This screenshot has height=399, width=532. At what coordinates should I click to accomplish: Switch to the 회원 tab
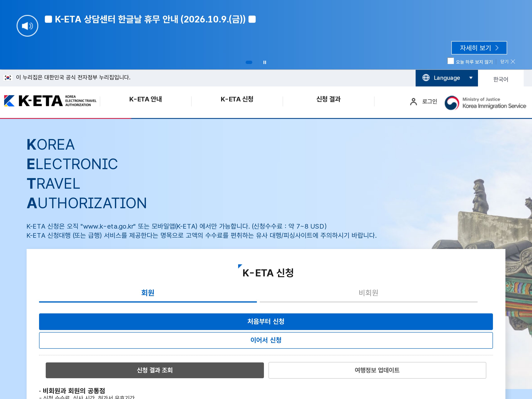point(148,293)
